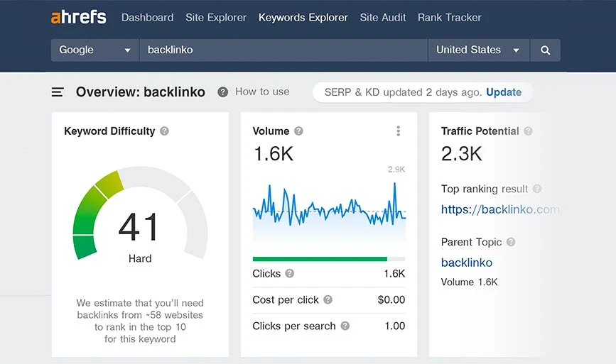Open the Site Audit section

click(x=383, y=17)
